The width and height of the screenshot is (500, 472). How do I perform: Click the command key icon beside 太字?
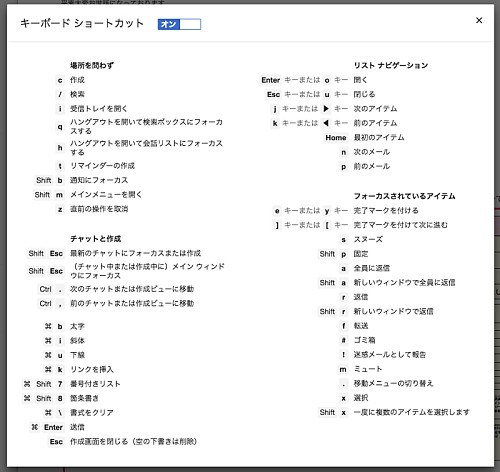(x=48, y=326)
